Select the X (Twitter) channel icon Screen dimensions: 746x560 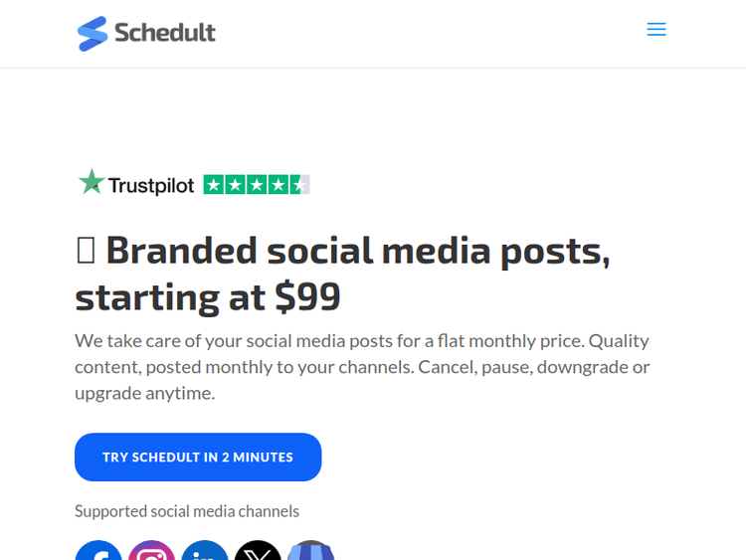click(x=258, y=551)
